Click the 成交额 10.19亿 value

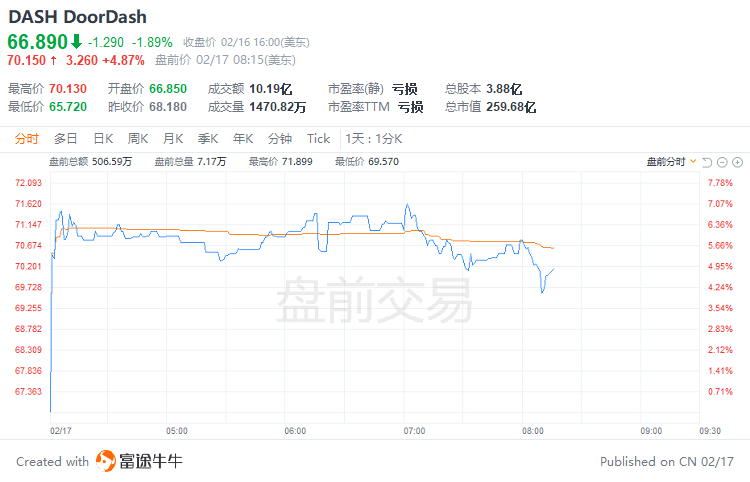coord(271,88)
